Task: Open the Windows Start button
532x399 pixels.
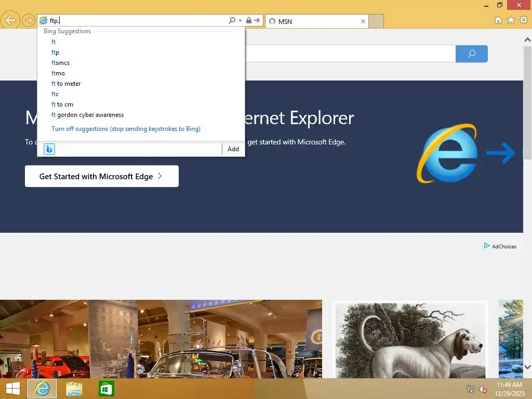Action: (13, 389)
